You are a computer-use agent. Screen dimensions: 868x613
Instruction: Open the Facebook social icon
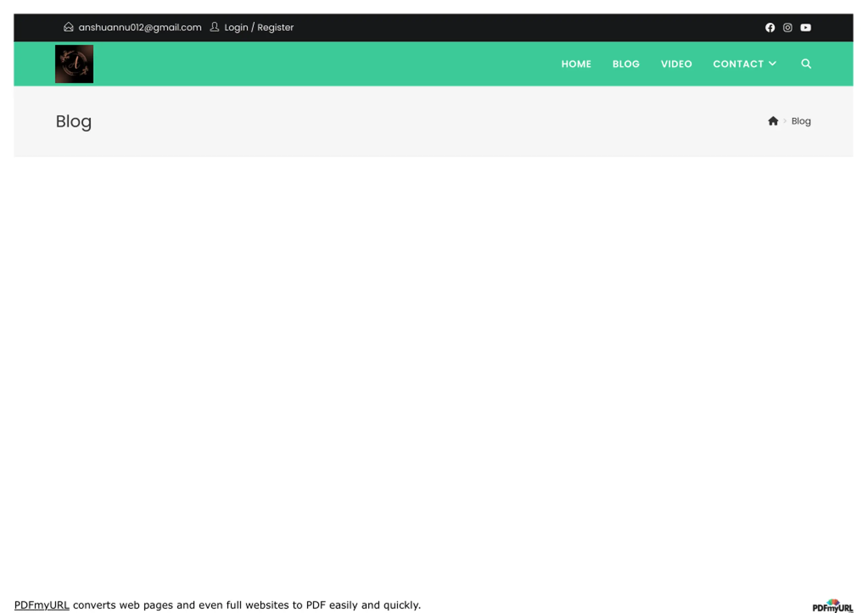click(x=770, y=27)
